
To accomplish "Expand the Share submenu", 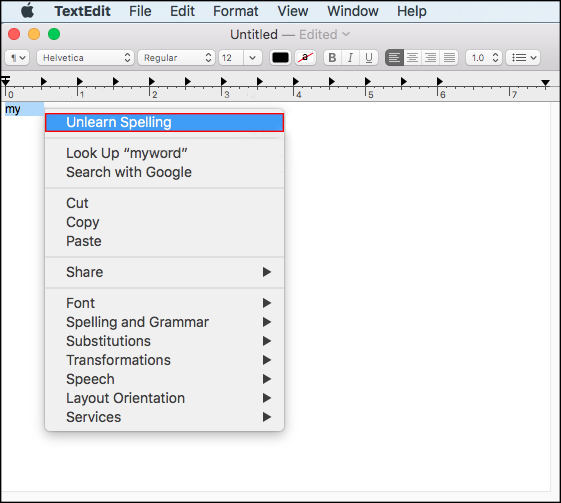I will click(165, 272).
